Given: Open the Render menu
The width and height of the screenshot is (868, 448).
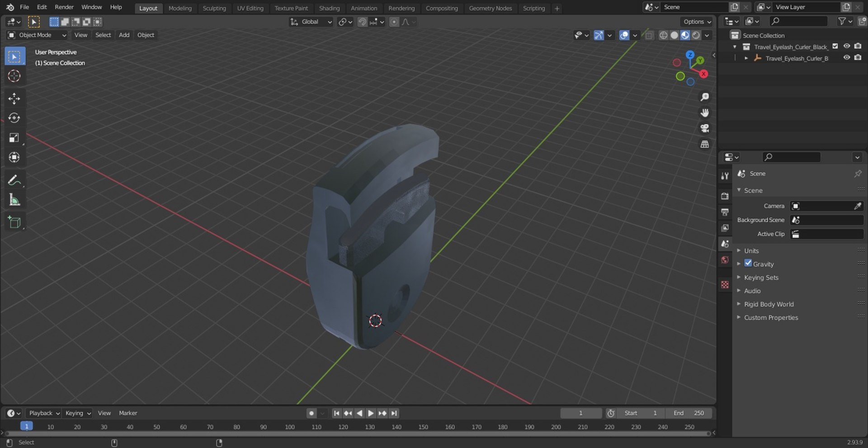Looking at the screenshot, I should point(64,7).
